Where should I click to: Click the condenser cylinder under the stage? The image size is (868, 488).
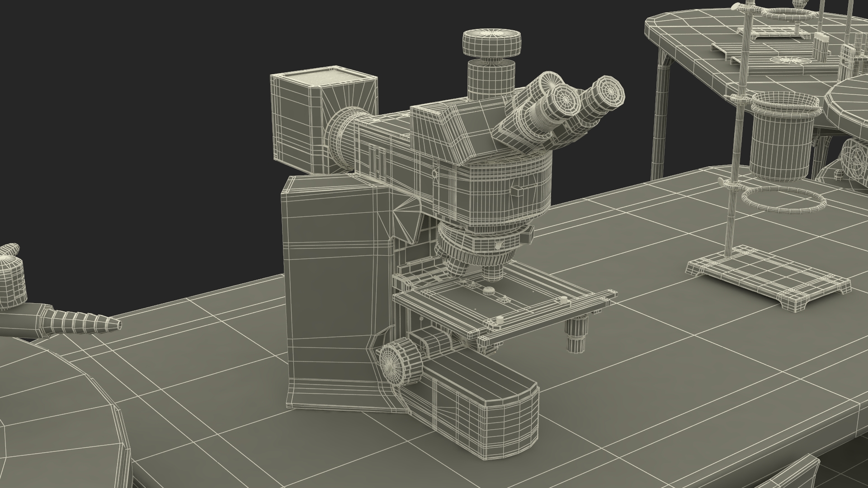click(576, 333)
